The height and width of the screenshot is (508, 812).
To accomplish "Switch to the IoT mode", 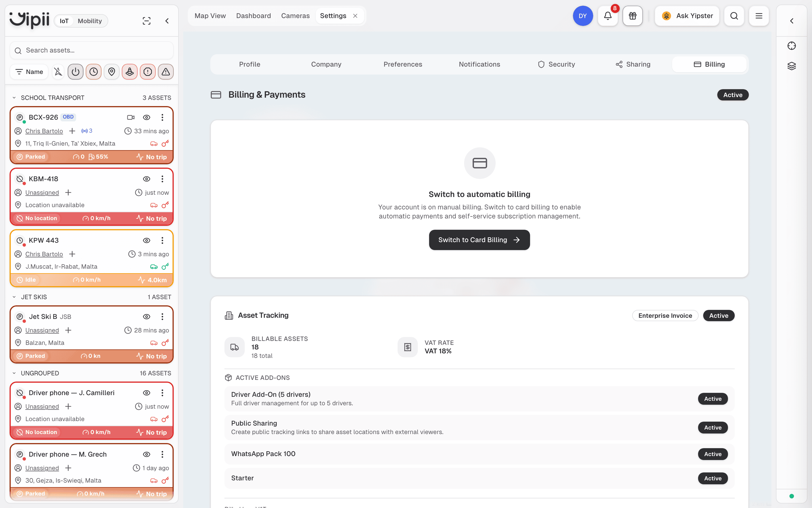I will point(64,21).
